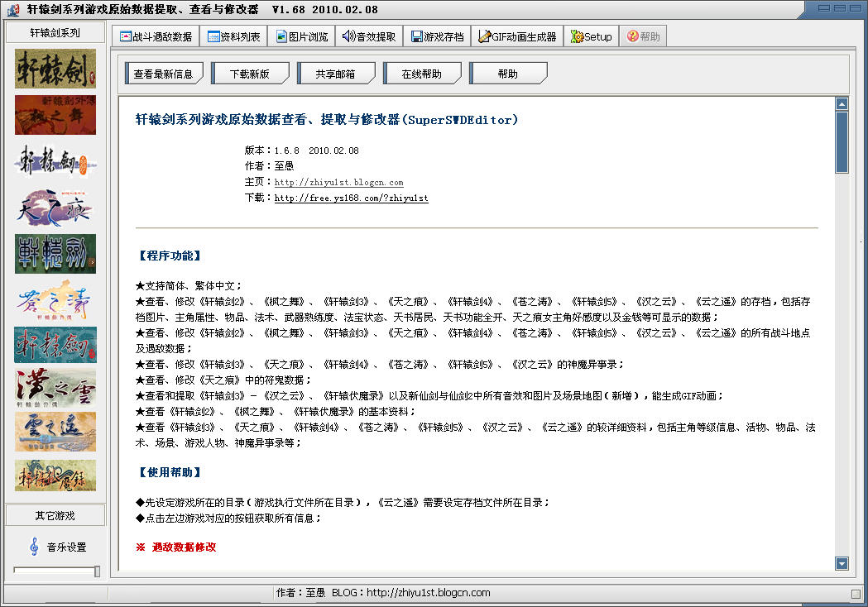Click the version line 1.6.8 2010.02.08

(302, 151)
